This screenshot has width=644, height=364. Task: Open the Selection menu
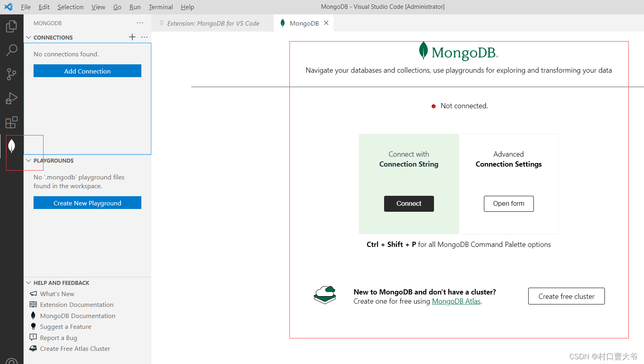(x=70, y=7)
